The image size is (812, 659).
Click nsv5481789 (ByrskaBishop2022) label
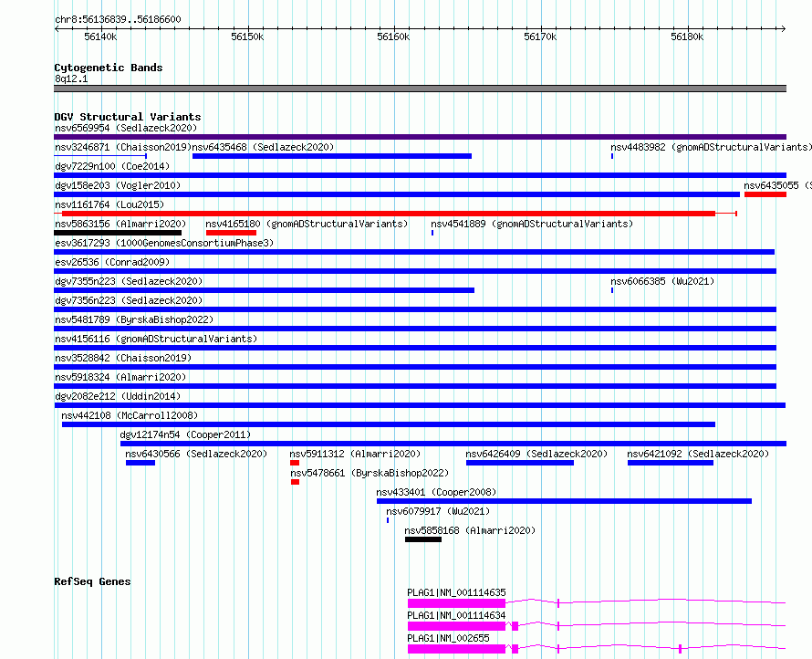pyautogui.click(x=134, y=319)
